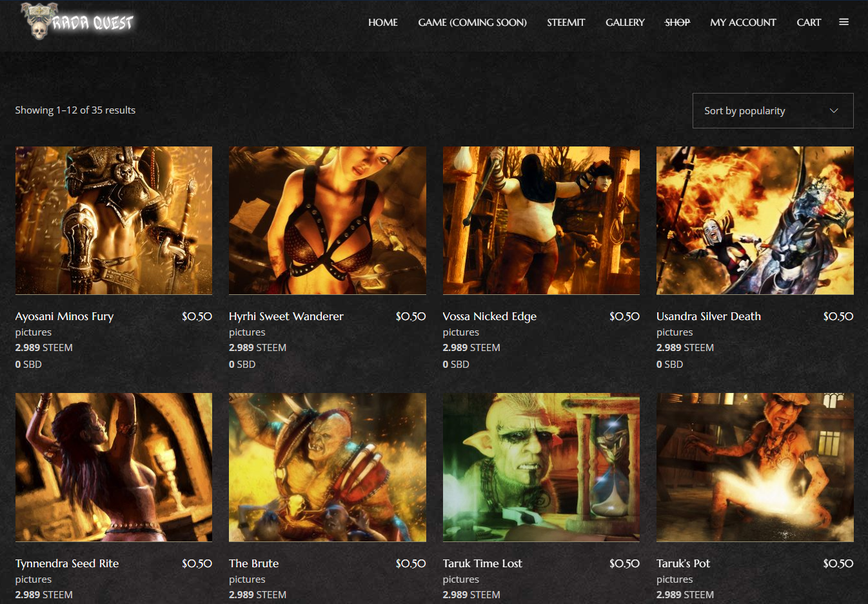
Task: Click the $0.50 price of Hyrhi Sweet Wanderer
Action: pyautogui.click(x=411, y=316)
